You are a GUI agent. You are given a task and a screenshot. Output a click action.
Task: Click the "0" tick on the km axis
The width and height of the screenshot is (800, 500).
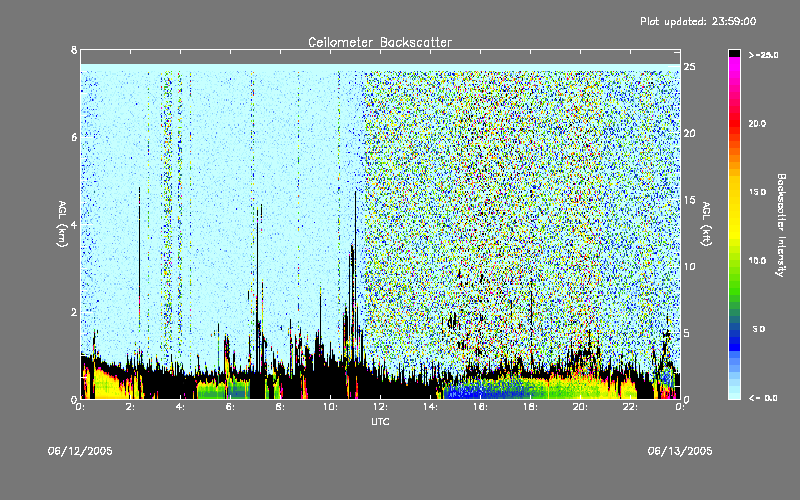pos(74,399)
